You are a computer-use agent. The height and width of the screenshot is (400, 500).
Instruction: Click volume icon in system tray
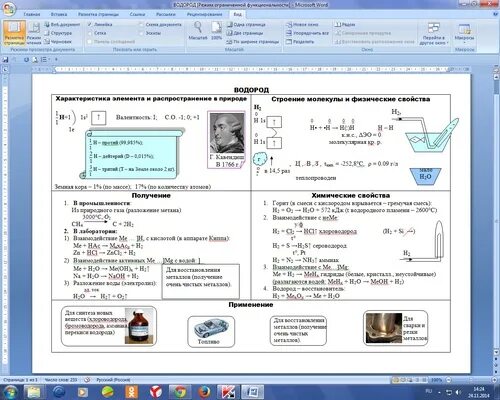coord(458,392)
